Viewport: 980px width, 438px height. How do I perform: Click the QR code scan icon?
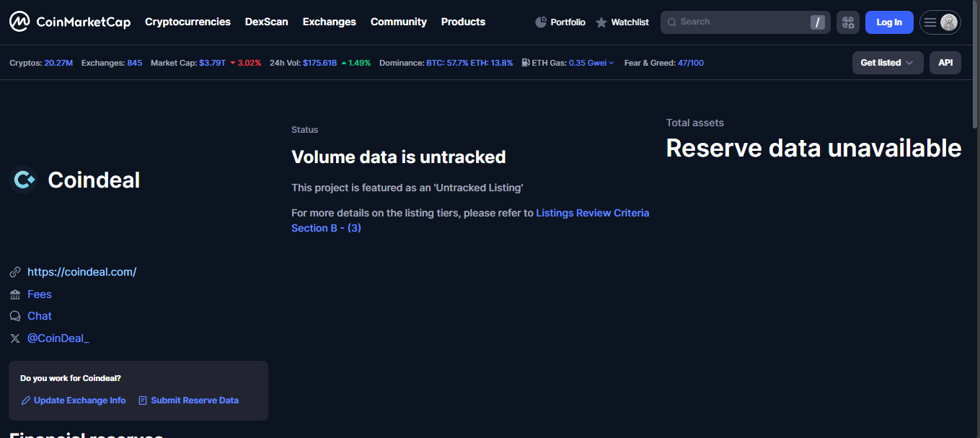point(847,22)
